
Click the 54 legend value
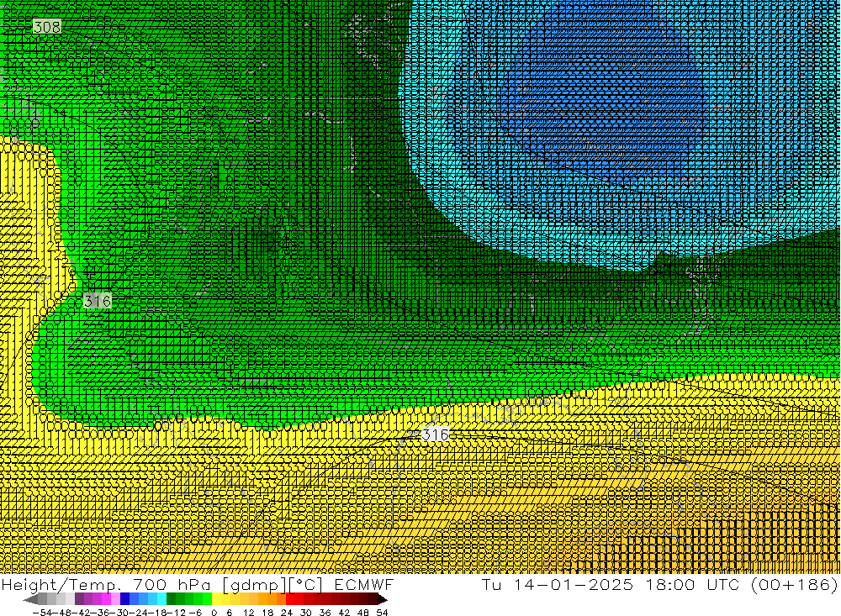[x=381, y=613]
